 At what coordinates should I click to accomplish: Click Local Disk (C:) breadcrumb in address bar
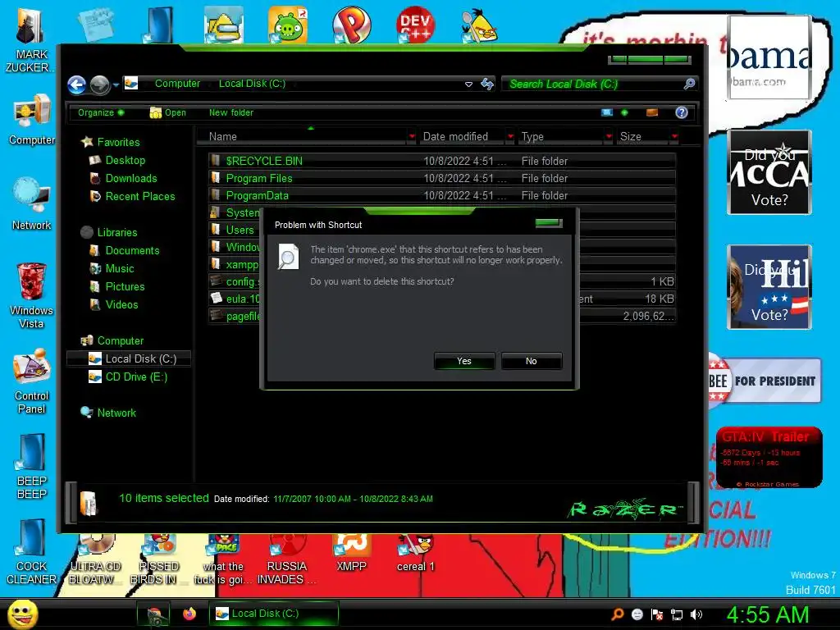click(252, 84)
